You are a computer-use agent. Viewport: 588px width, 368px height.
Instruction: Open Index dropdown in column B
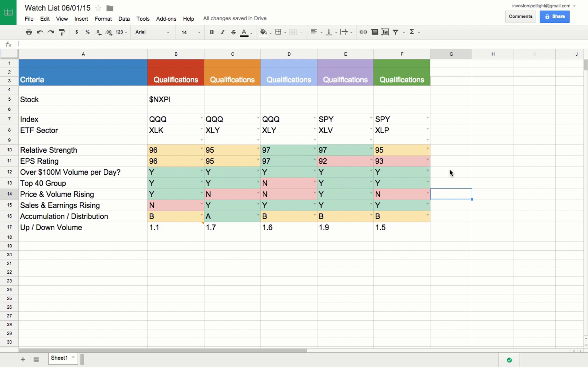[x=201, y=118]
